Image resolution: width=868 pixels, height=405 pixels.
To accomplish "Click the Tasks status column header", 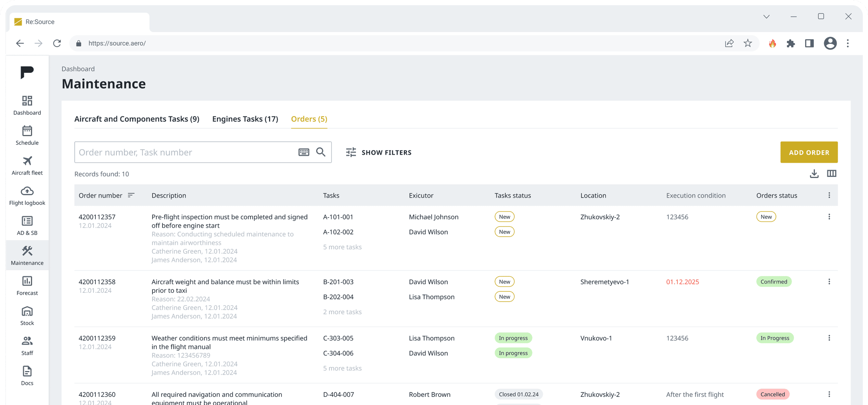I will pyautogui.click(x=513, y=195).
